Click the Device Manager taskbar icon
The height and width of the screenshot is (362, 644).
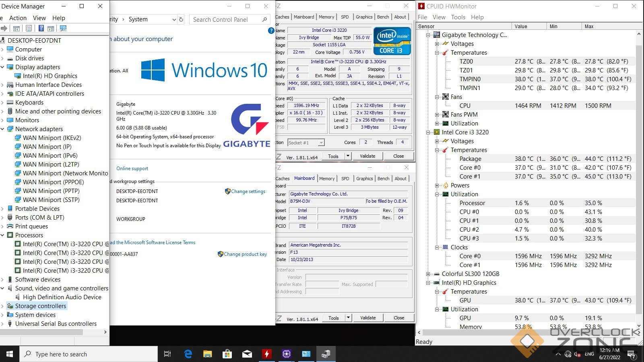pos(326,354)
